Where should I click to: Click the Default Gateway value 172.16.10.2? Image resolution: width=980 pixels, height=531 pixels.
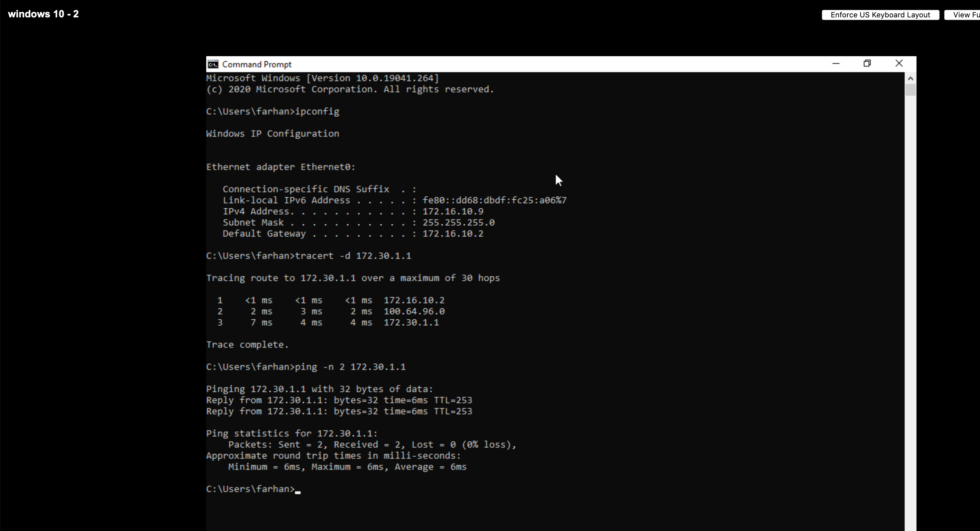click(x=453, y=234)
